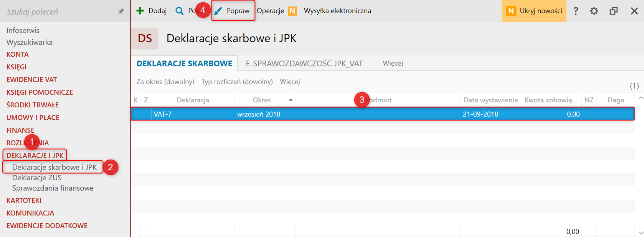
Task: Click the Flaga column header
Action: coord(616,100)
